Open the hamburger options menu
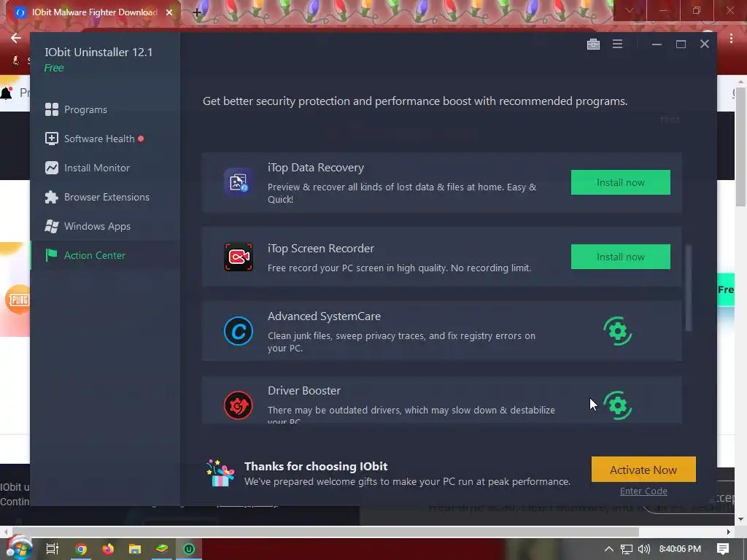The height and width of the screenshot is (560, 747). pyautogui.click(x=617, y=44)
